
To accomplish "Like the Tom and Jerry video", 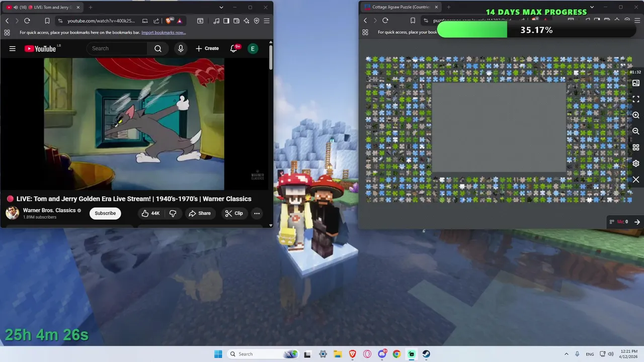I will pyautogui.click(x=150, y=213).
